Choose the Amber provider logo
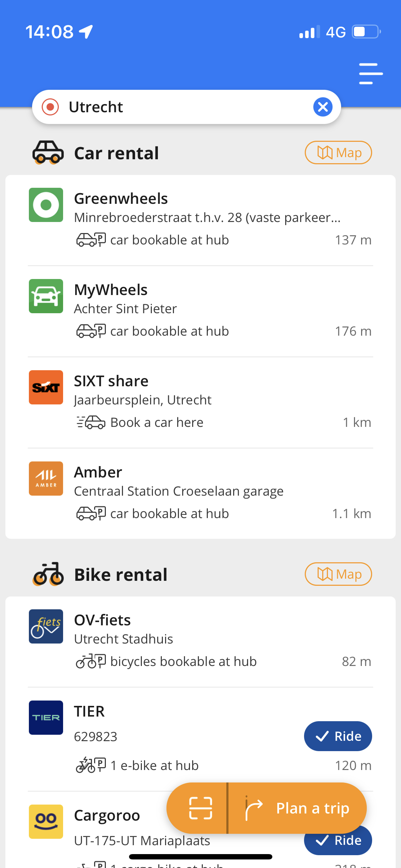The width and height of the screenshot is (401, 868). point(46,479)
